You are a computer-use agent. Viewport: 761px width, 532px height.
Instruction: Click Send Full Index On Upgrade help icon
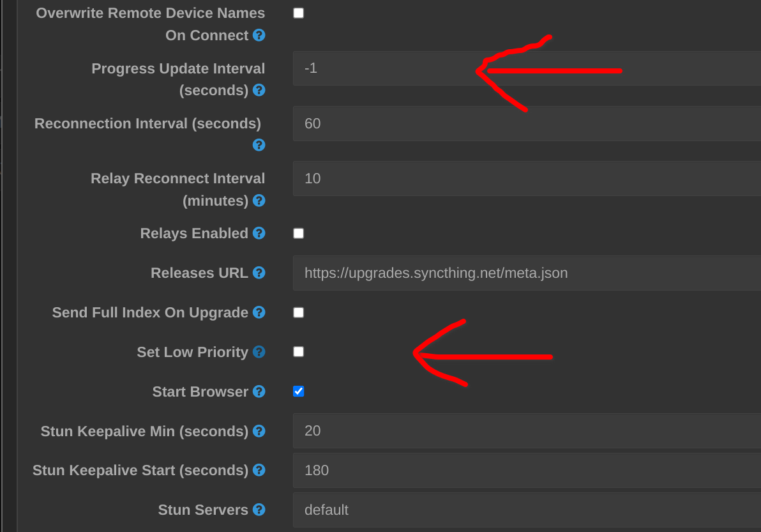[x=259, y=312]
